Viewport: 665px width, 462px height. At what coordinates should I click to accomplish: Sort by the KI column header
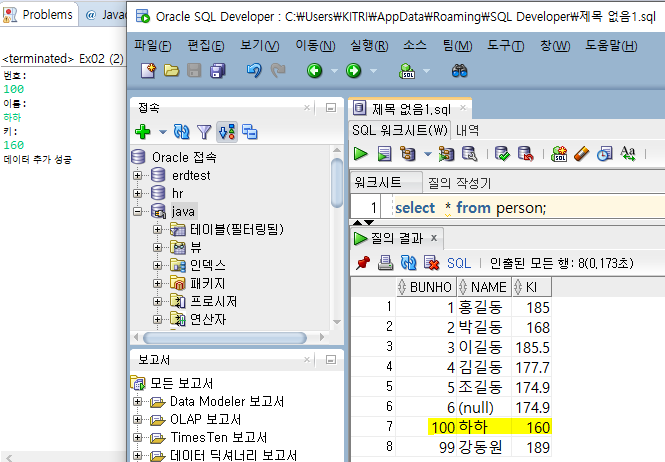click(x=532, y=287)
